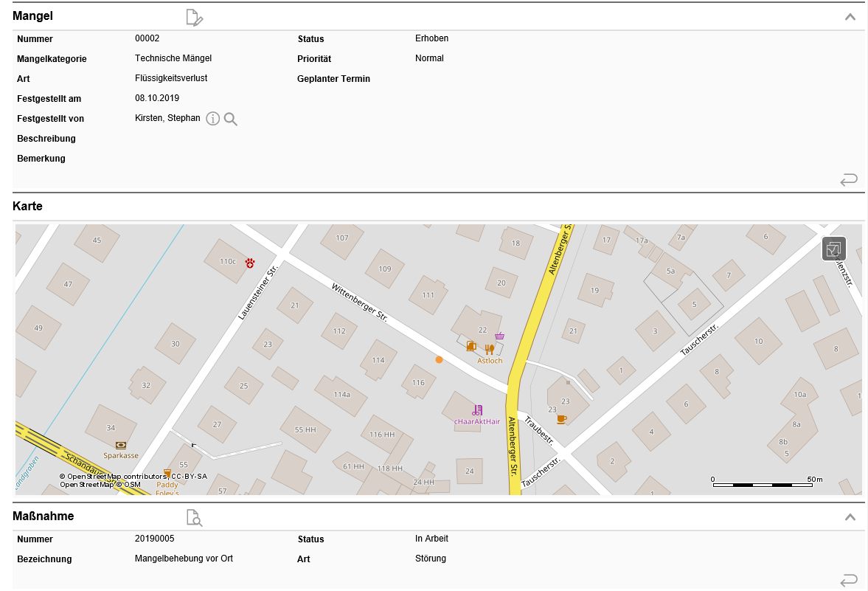The height and width of the screenshot is (591, 868).
Task: Open info icon next to Kirsten, Stephan
Action: coord(213,119)
